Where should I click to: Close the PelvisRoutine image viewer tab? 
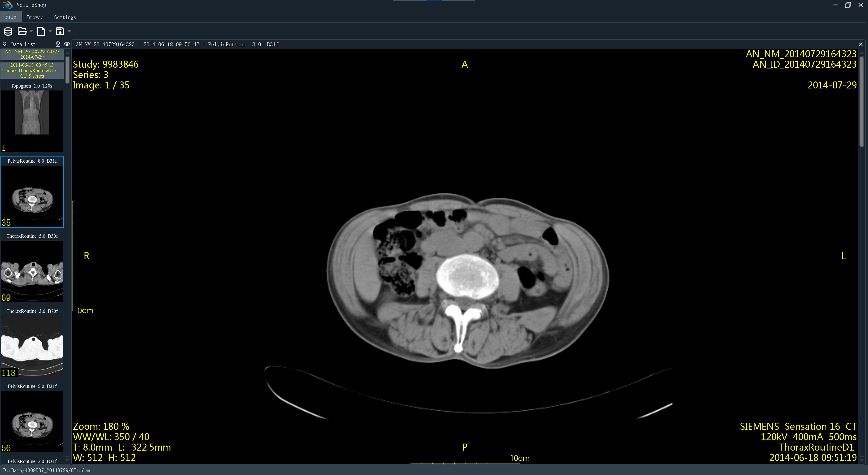tap(861, 44)
